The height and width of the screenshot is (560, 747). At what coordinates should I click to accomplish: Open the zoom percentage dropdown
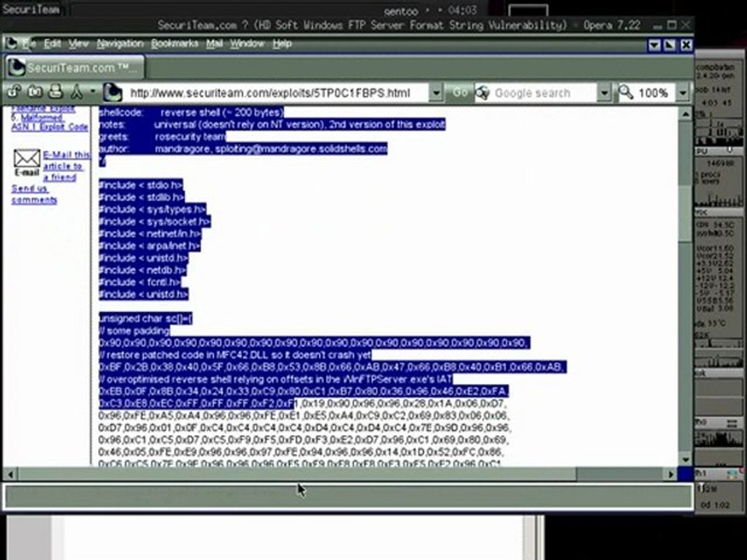tap(683, 93)
